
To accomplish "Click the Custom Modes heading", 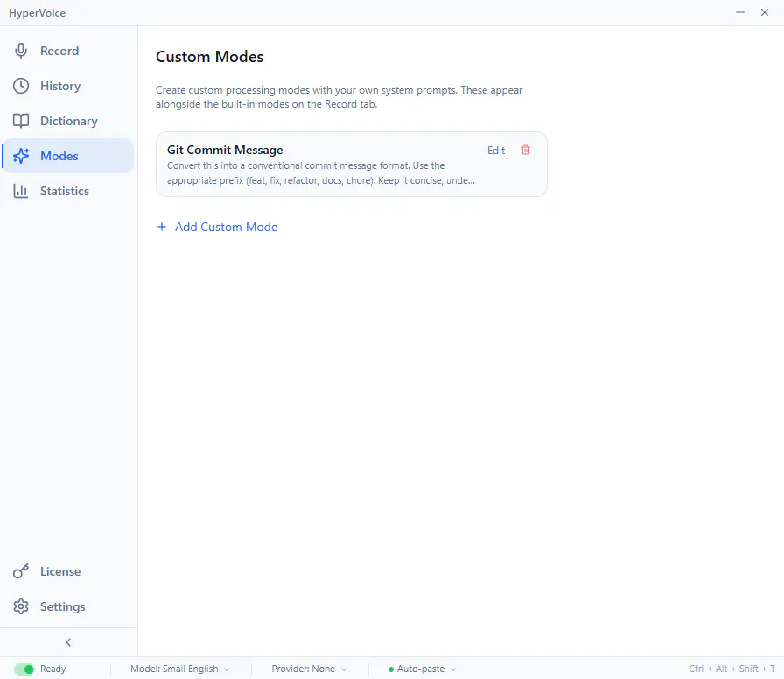I will [209, 57].
